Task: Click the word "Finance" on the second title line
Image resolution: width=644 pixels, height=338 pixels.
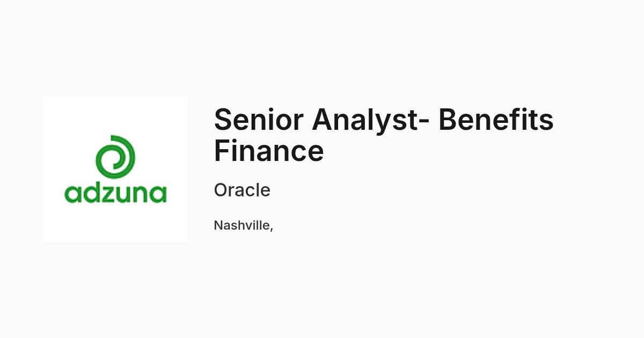Action: coord(269,150)
